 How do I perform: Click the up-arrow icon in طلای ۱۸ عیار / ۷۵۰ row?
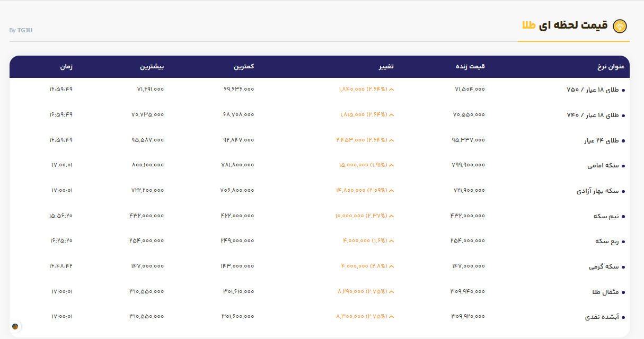tap(392, 90)
